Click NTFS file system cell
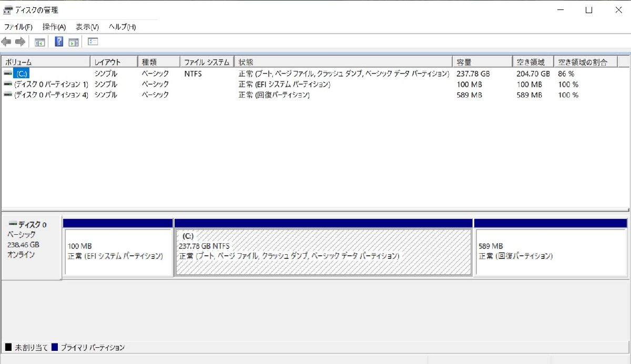631x364 pixels. tap(193, 74)
